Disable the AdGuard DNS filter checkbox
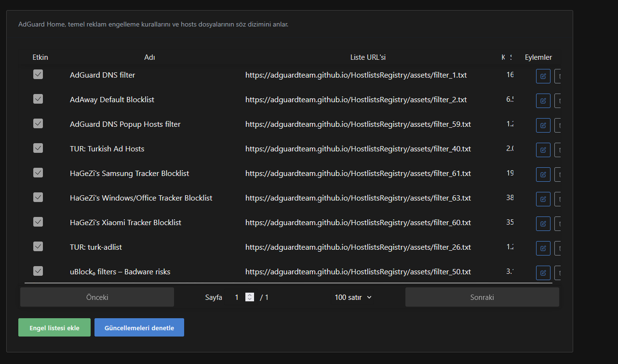Viewport: 618px width, 364px height. coord(38,74)
